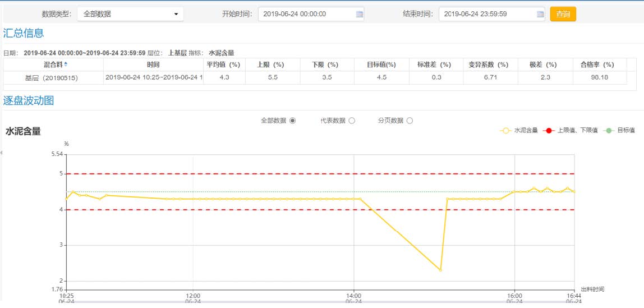Screen dimensions: 644x308
Task: Select the 代表数据 radio button
Action: point(352,121)
